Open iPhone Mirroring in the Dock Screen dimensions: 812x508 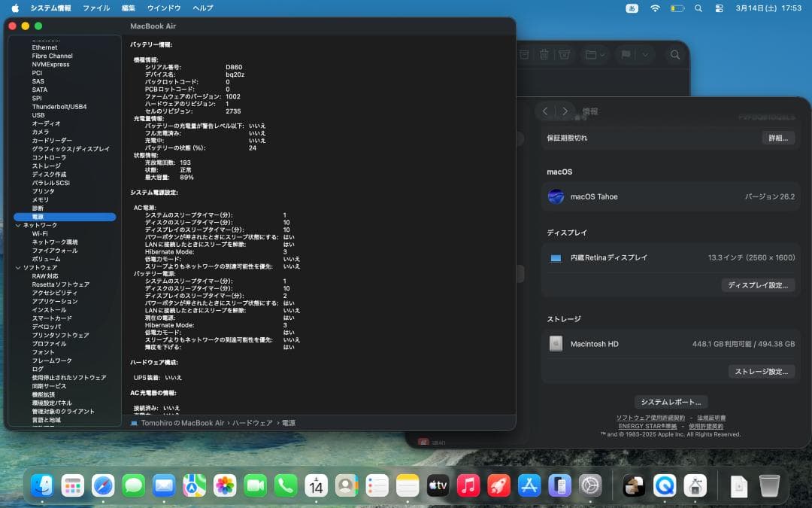click(x=560, y=485)
